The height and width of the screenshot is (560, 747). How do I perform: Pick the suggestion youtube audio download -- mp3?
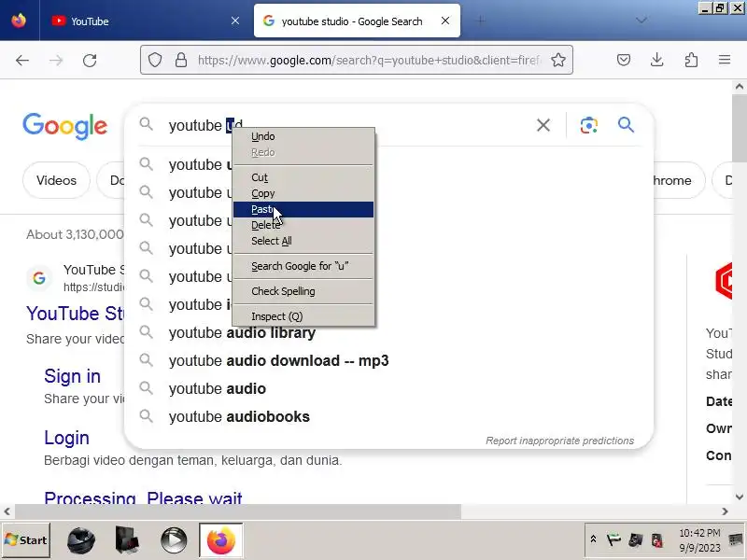pos(388,361)
